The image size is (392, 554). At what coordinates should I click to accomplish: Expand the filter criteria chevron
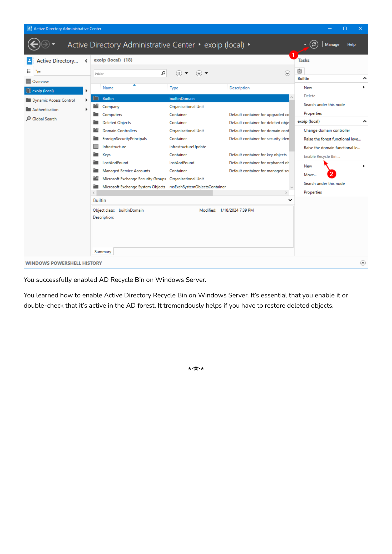pos(287,73)
